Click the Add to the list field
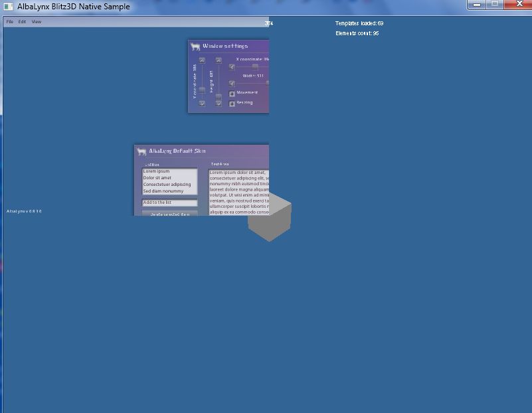The width and height of the screenshot is (532, 413). [169, 203]
